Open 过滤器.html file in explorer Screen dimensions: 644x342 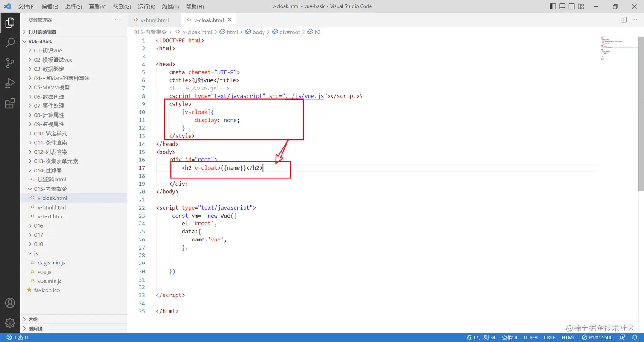[74, 180]
